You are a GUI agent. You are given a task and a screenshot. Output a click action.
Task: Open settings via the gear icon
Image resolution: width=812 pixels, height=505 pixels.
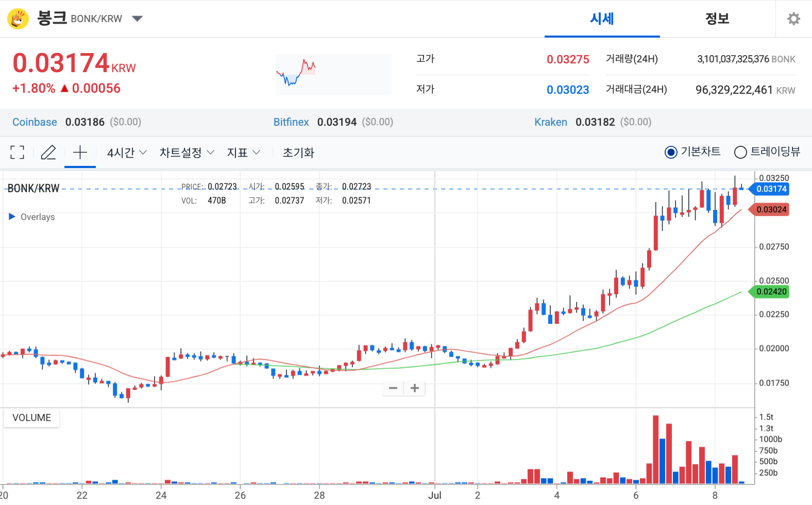pyautogui.click(x=793, y=19)
